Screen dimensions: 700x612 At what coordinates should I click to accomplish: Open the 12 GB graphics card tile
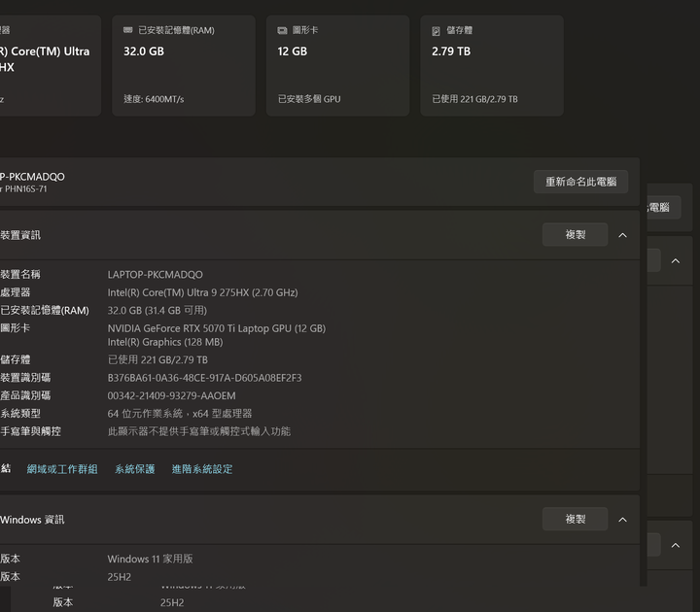coord(337,66)
